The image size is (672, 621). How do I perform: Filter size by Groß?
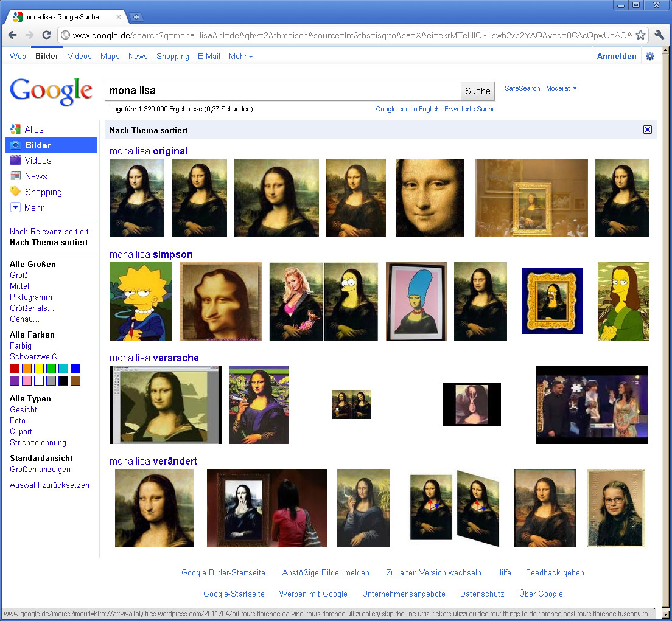click(18, 275)
